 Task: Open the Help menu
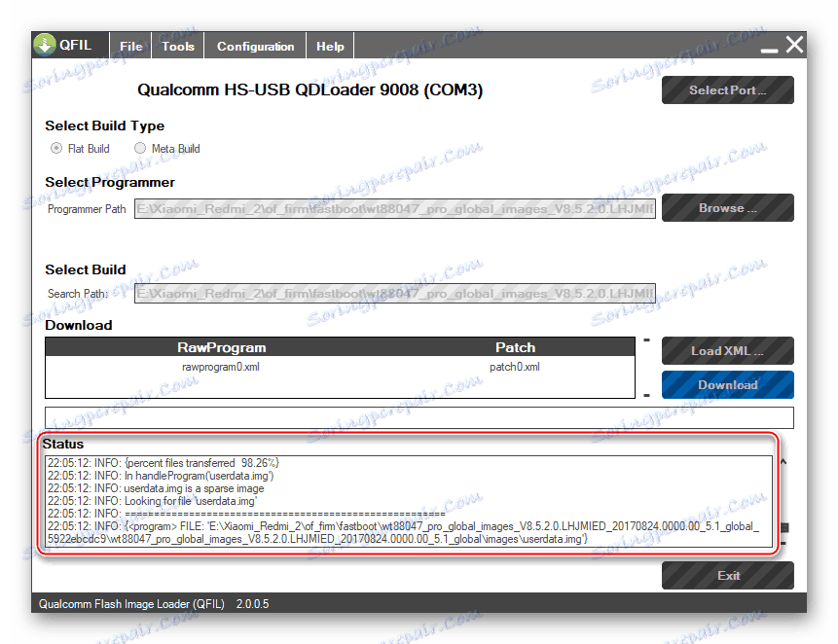330,47
